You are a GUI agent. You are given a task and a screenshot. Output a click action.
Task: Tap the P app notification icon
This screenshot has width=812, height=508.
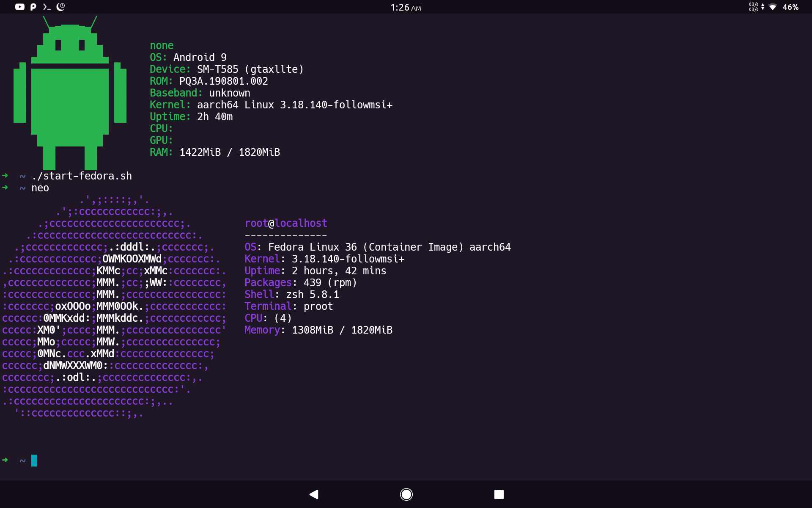[33, 7]
